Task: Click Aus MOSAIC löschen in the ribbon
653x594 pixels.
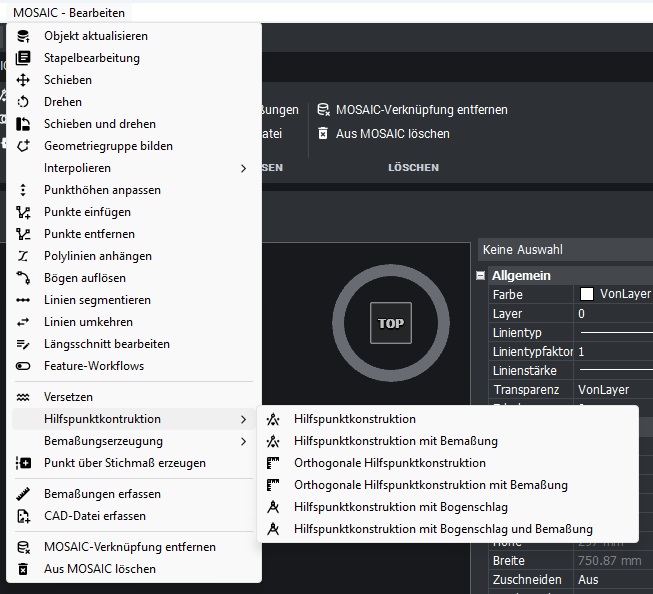Action: (x=392, y=133)
